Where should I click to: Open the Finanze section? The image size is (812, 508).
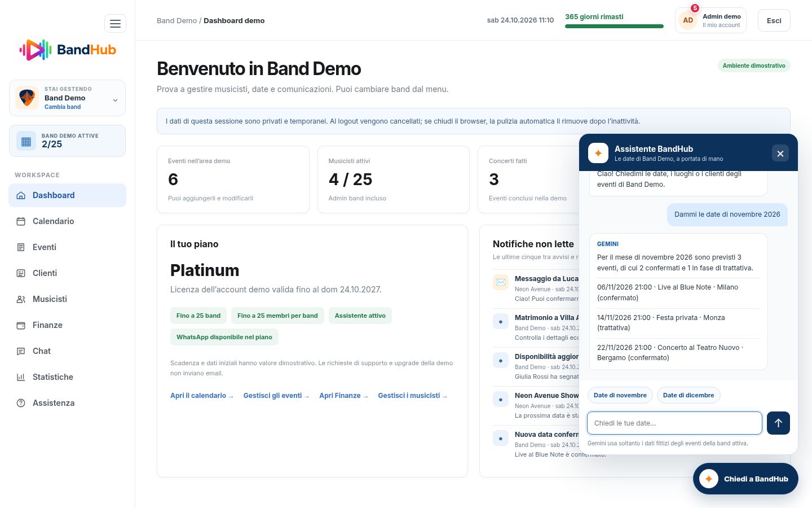click(67, 325)
